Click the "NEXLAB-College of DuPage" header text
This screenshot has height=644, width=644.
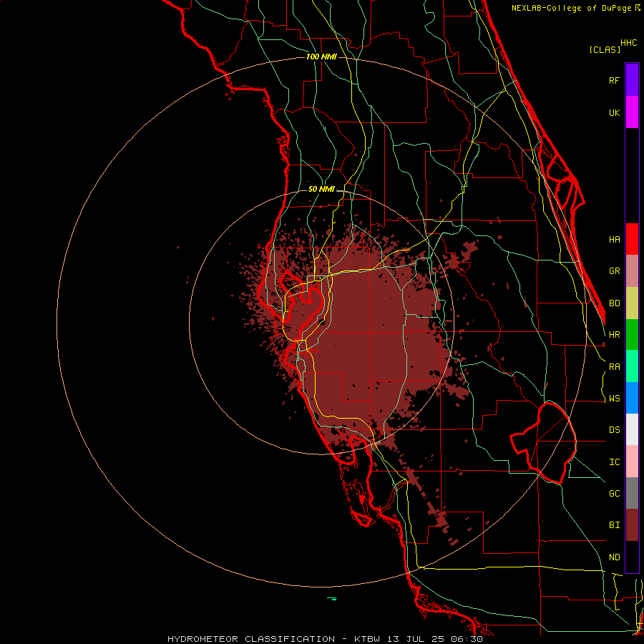coord(571,8)
